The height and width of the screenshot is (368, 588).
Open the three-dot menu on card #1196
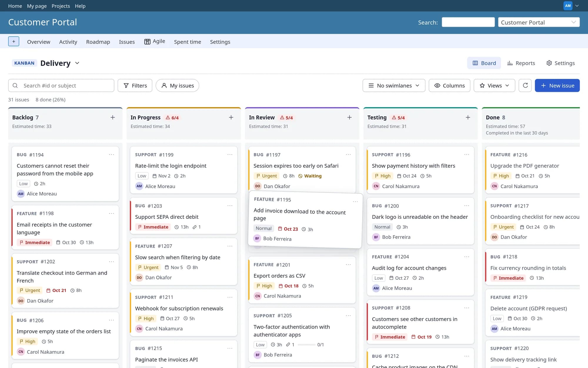pyautogui.click(x=467, y=155)
